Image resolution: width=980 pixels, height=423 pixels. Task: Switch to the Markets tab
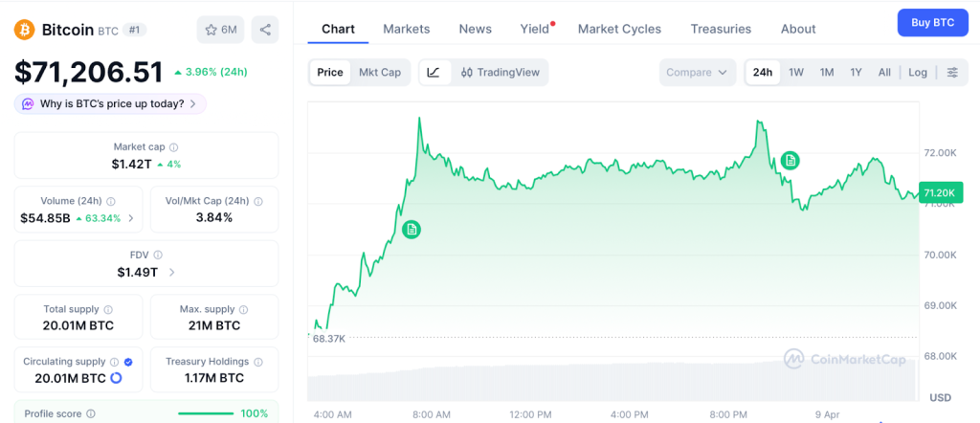pos(406,29)
